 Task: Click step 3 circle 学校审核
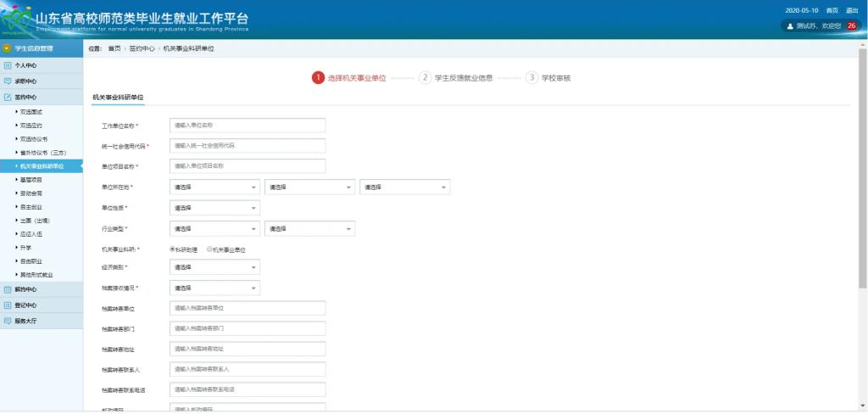532,78
